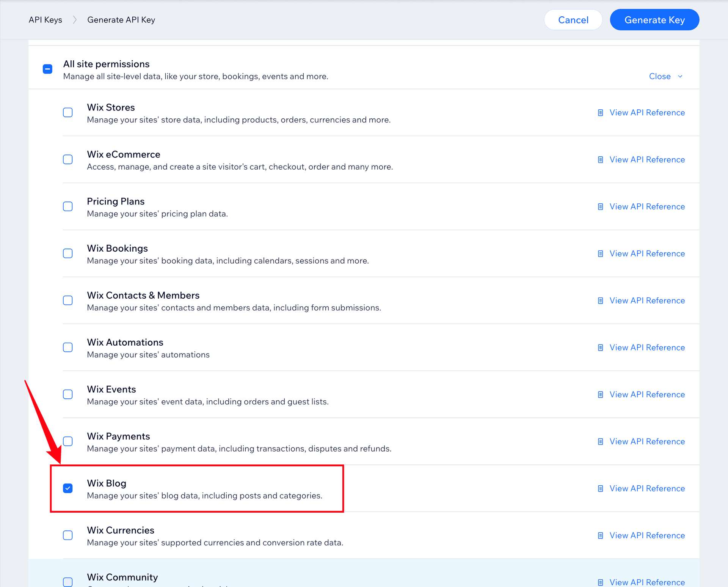This screenshot has height=587, width=728.
Task: Check the Wix Community permission
Action: tap(67, 582)
